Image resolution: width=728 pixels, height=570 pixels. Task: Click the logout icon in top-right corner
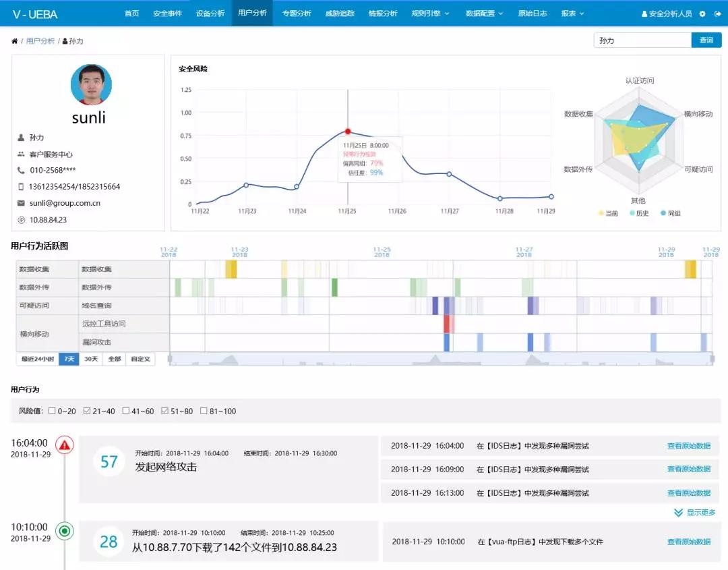[x=717, y=13]
